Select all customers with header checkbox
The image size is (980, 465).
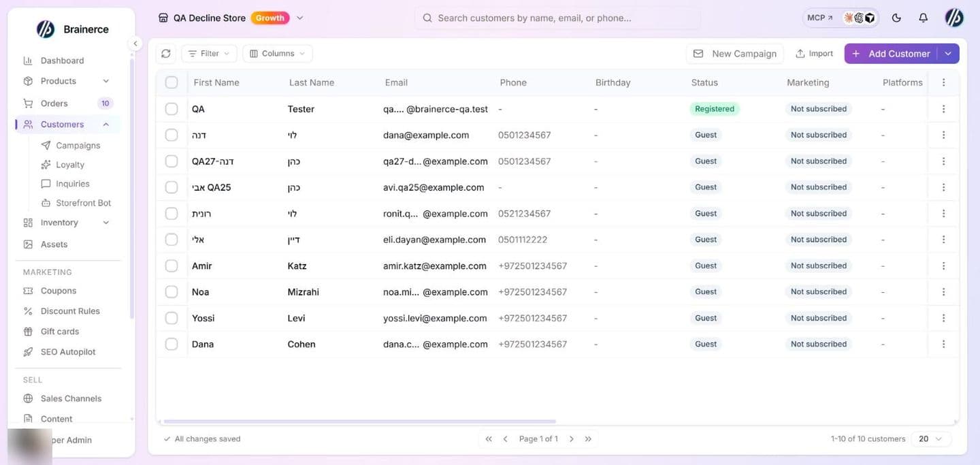click(171, 82)
